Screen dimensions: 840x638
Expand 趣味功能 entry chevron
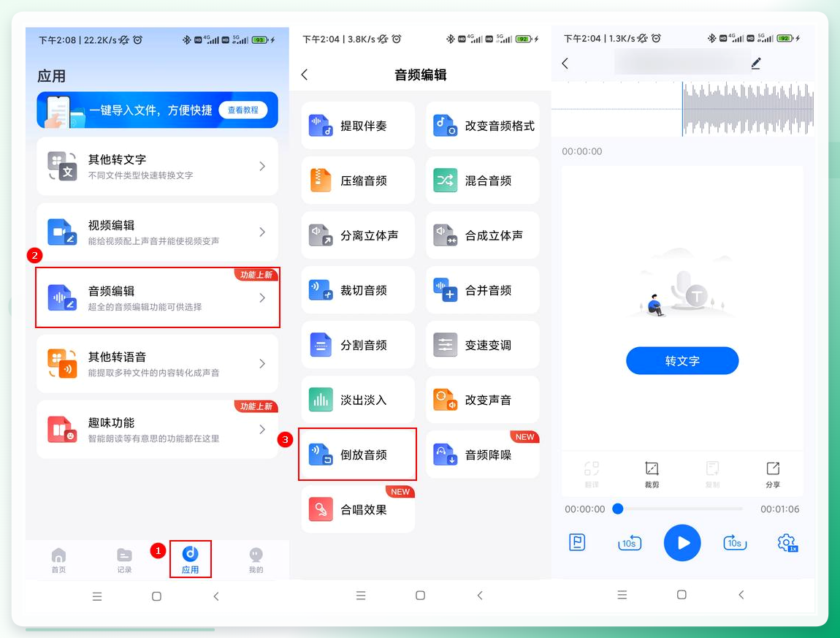tap(262, 429)
